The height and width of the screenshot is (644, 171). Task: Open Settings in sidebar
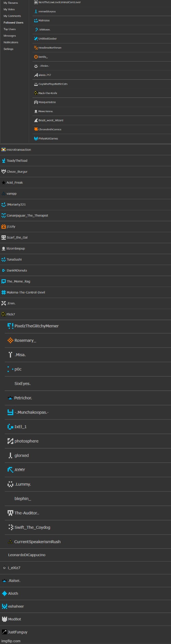coord(9,49)
